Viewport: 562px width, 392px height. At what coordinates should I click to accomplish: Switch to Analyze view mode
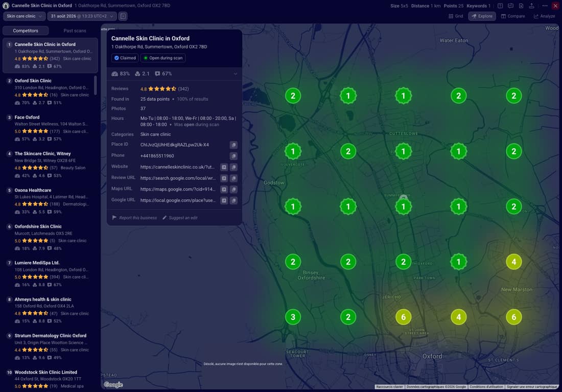coord(544,16)
